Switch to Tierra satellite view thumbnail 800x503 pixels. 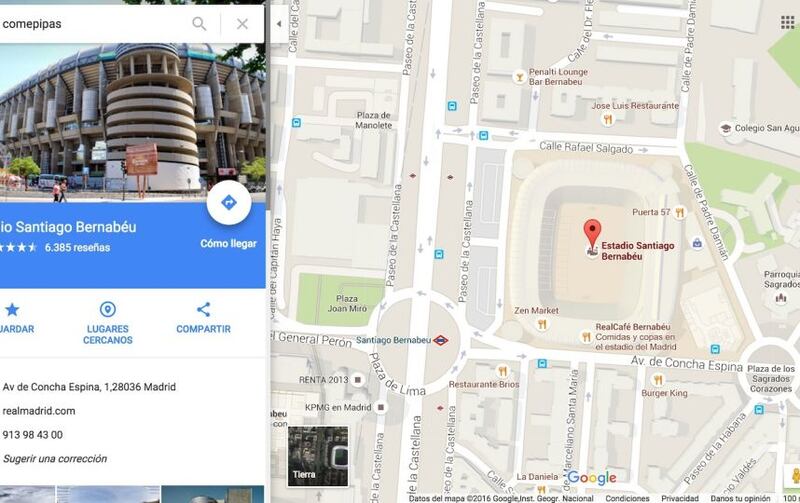pos(318,457)
